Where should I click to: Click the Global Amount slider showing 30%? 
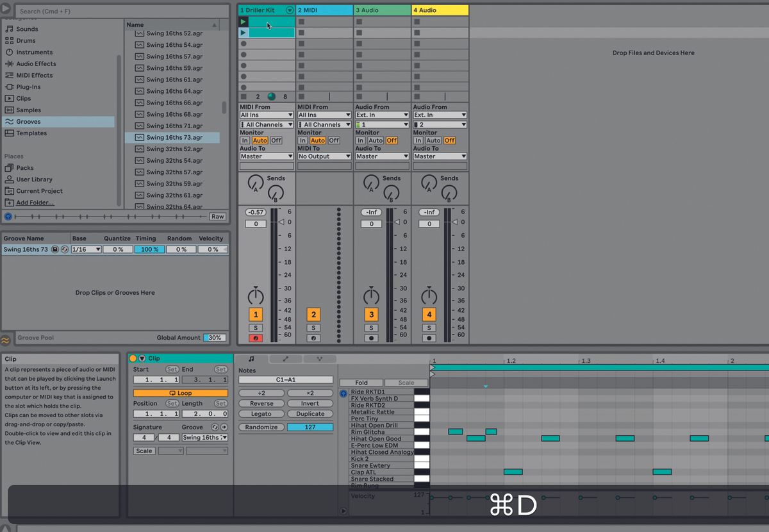coord(214,337)
